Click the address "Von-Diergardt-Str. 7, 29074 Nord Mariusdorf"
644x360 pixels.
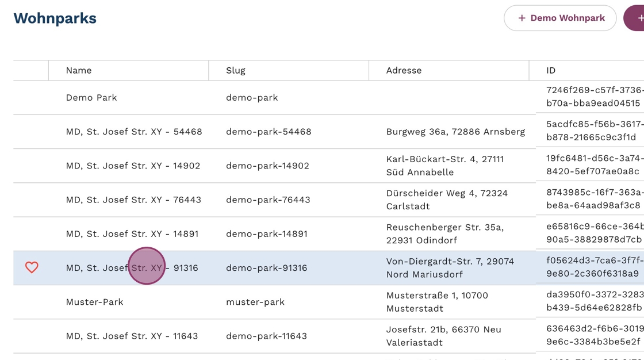point(450,268)
